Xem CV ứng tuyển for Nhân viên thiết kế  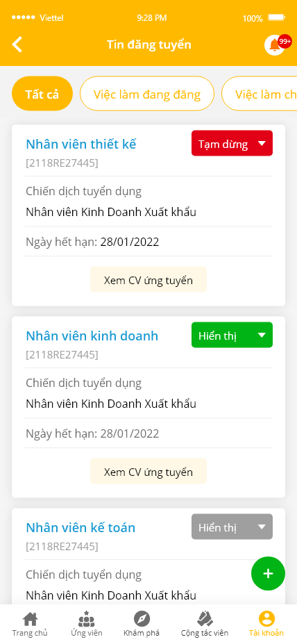click(x=148, y=280)
